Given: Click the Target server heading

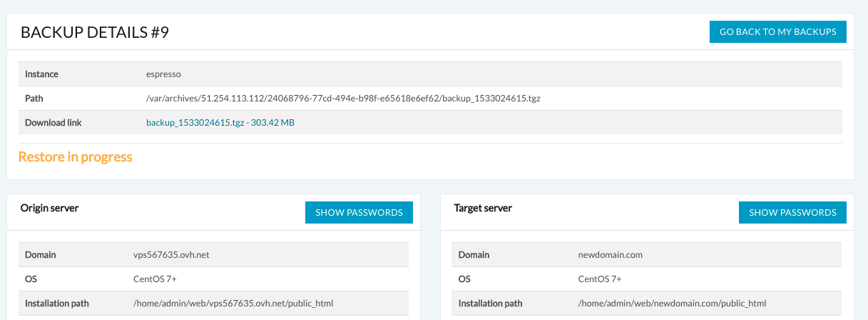Looking at the screenshot, I should [483, 209].
